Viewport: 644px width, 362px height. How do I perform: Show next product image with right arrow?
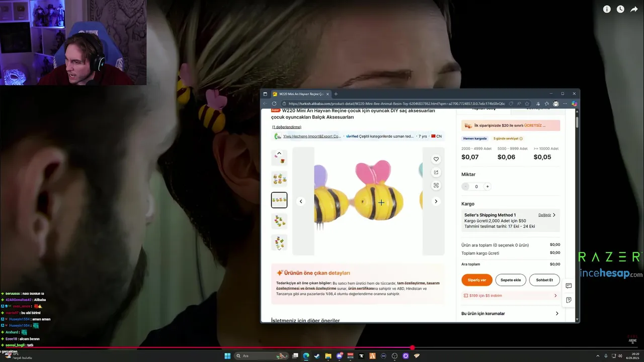click(x=436, y=201)
